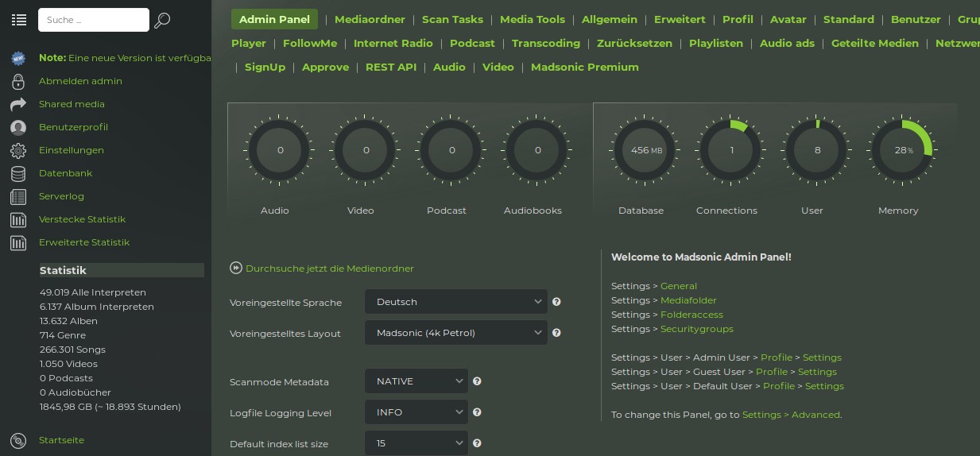Image resolution: width=980 pixels, height=456 pixels.
Task: Click the padlock logout icon
Action: pos(18,81)
